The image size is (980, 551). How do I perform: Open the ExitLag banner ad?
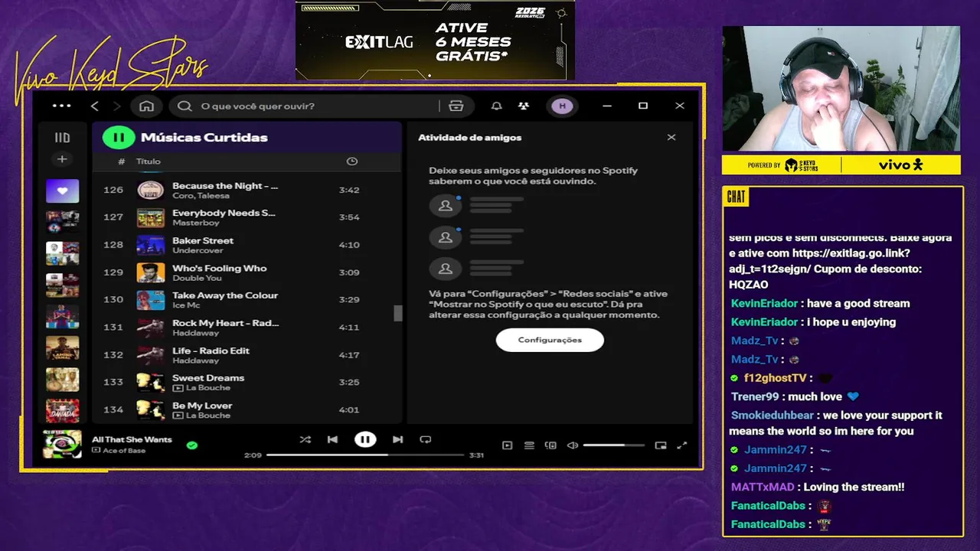[x=435, y=40]
